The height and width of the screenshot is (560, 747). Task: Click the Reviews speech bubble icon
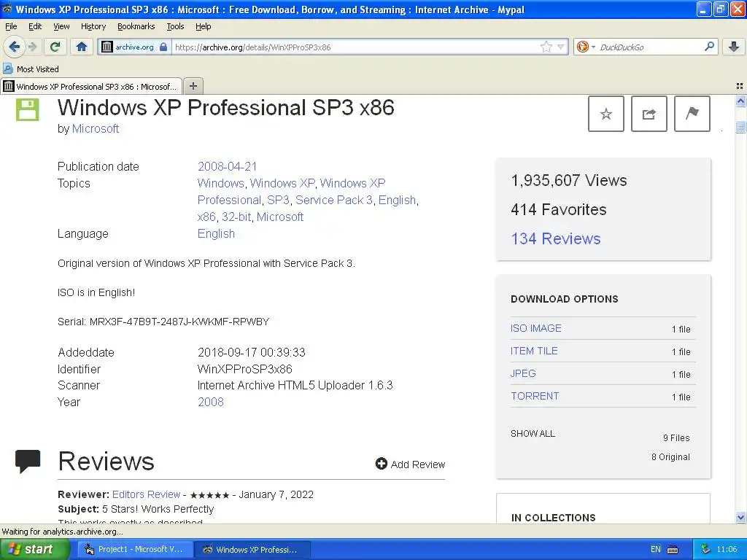pyautogui.click(x=28, y=461)
